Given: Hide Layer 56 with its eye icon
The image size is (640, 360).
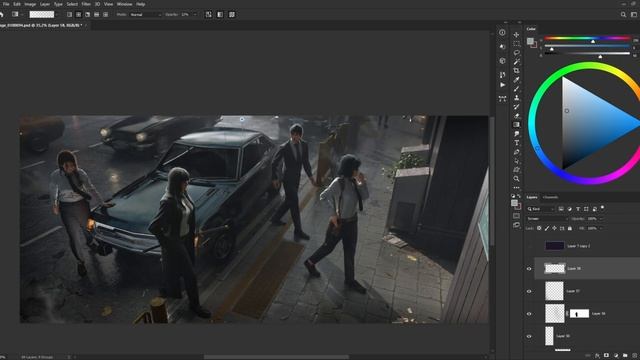Looking at the screenshot, I should coord(529,314).
